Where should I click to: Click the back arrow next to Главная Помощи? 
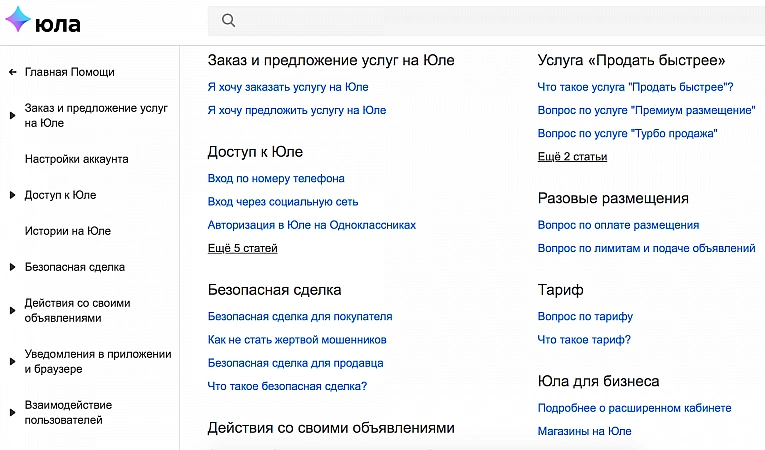point(12,72)
